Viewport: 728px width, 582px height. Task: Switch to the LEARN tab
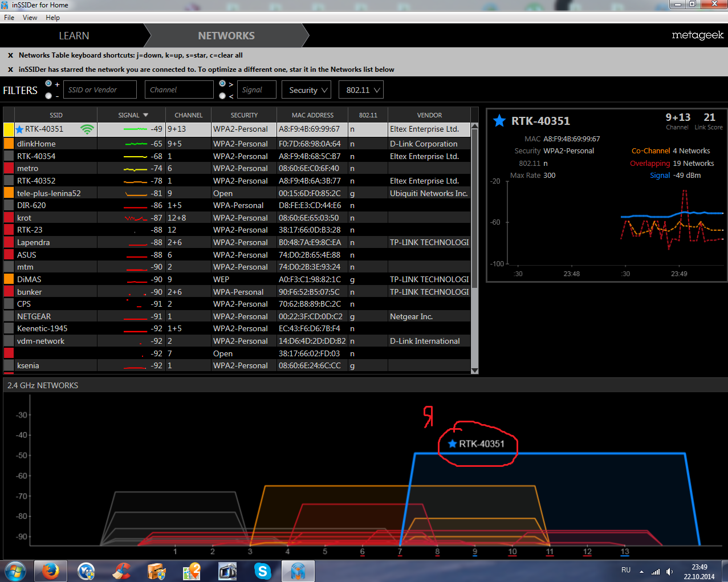coord(74,35)
